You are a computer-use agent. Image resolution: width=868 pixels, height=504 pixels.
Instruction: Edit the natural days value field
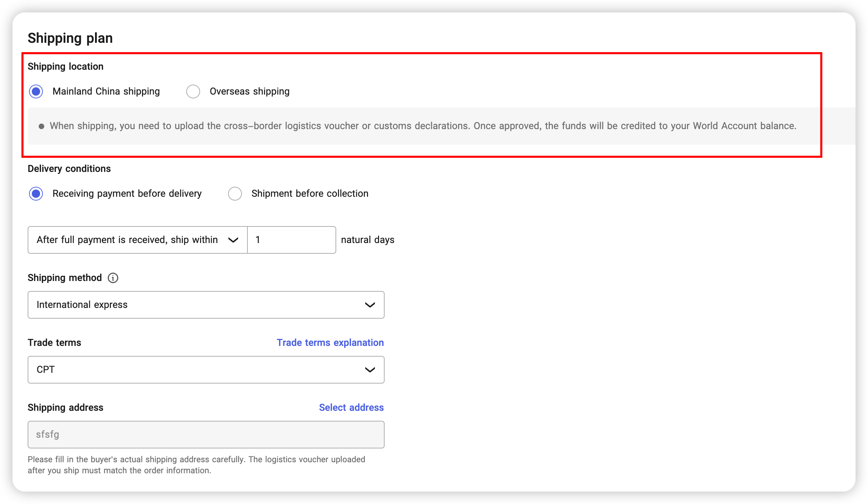click(291, 240)
